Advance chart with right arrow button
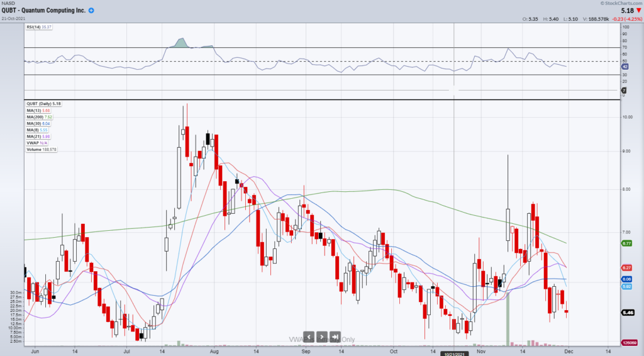Image resolution: width=644 pixels, height=356 pixels. click(x=321, y=337)
